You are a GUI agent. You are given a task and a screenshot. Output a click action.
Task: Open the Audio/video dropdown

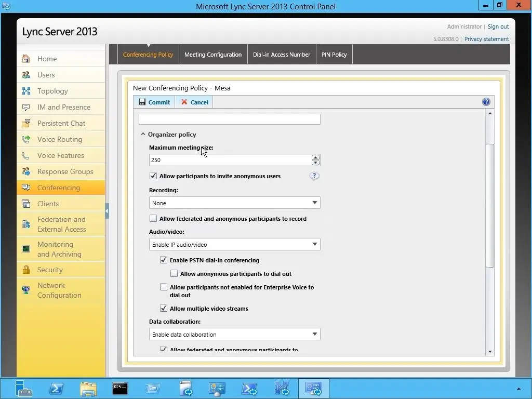[x=234, y=244]
